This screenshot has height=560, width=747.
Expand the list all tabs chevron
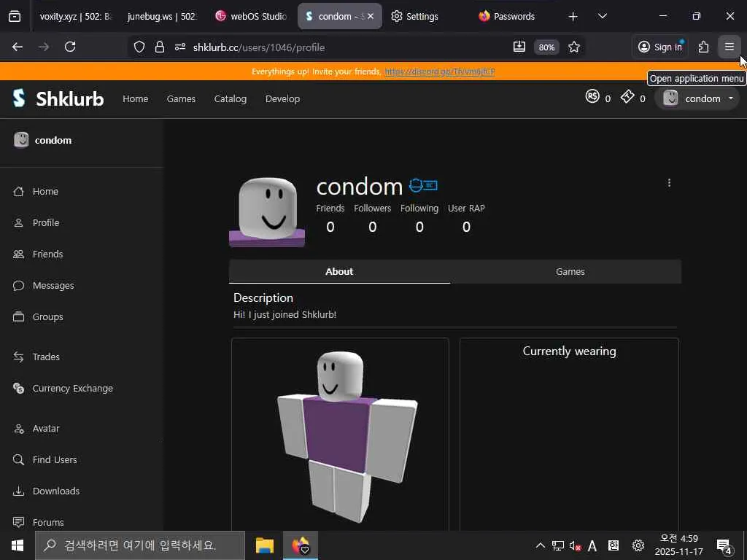[x=602, y=16]
